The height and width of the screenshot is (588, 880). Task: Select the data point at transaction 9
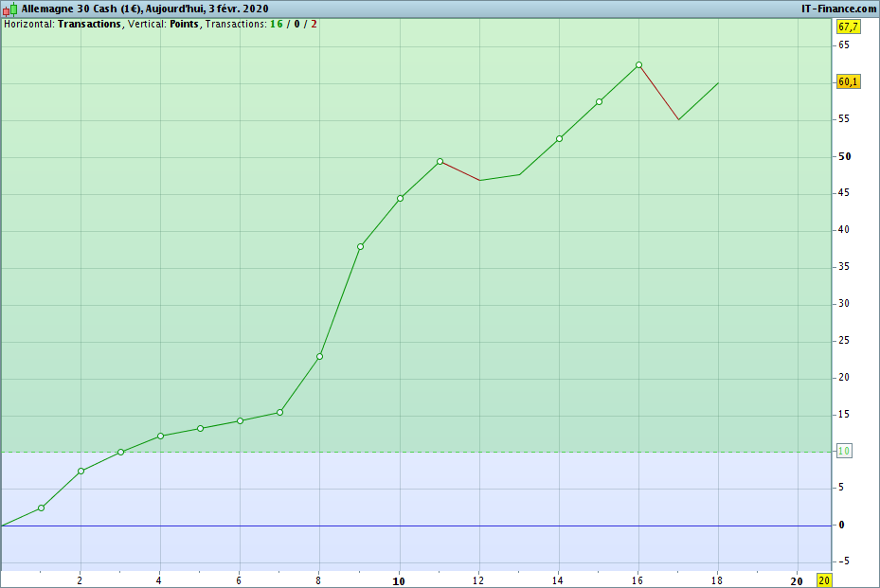(x=360, y=247)
